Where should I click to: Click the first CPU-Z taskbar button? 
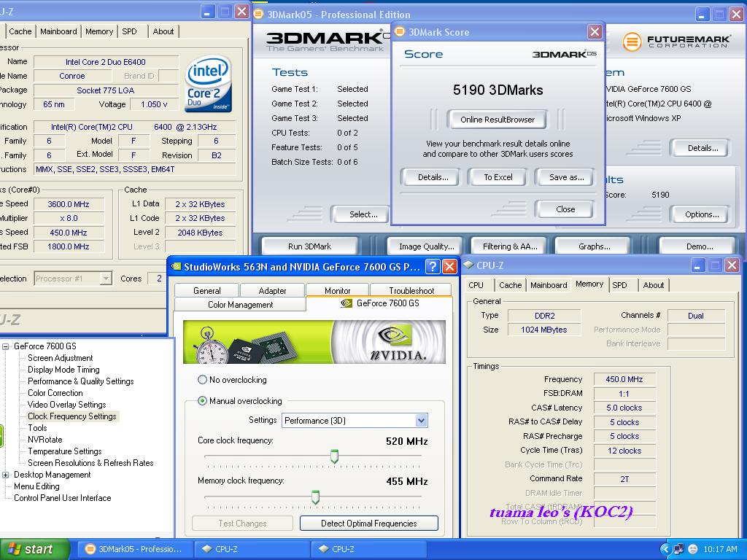pos(252,549)
